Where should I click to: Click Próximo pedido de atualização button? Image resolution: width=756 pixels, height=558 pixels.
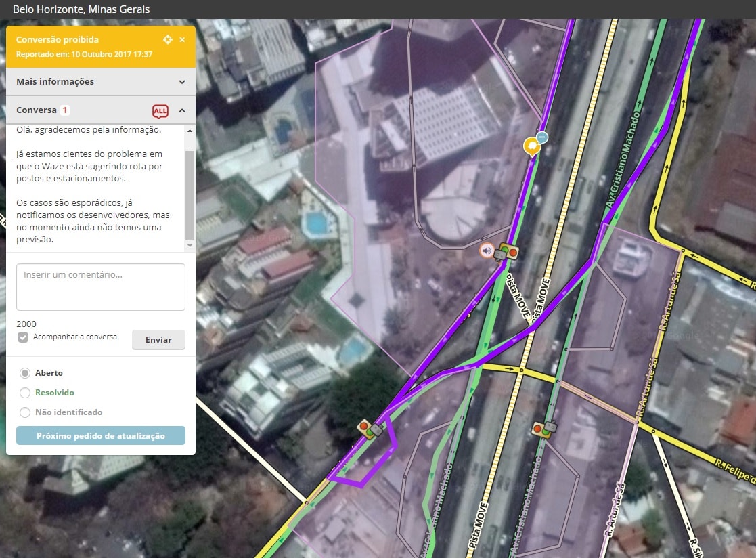point(101,435)
